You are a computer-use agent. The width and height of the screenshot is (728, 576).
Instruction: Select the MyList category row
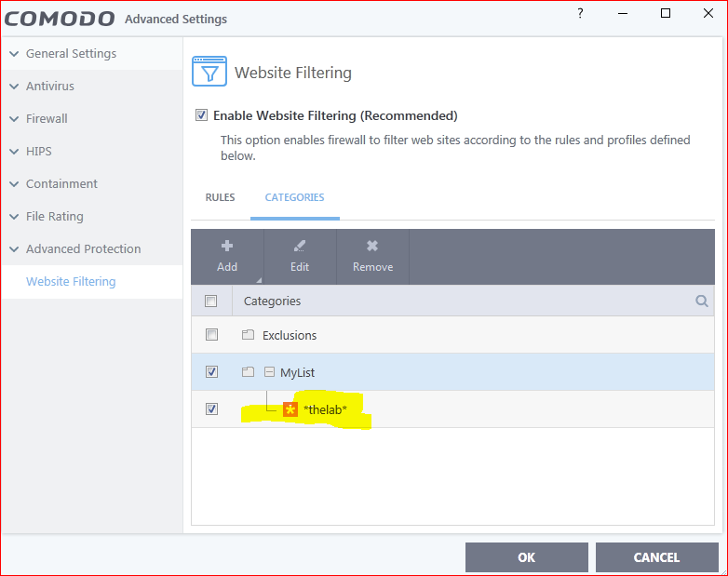point(452,372)
